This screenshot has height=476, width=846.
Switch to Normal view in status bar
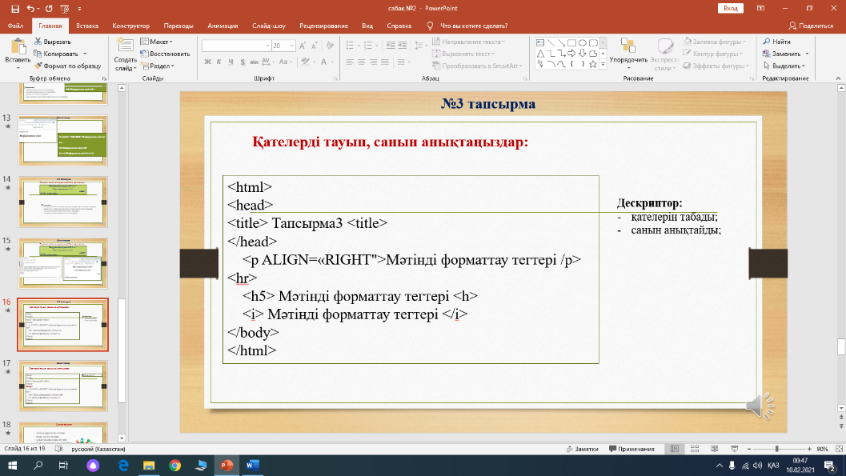[674, 449]
